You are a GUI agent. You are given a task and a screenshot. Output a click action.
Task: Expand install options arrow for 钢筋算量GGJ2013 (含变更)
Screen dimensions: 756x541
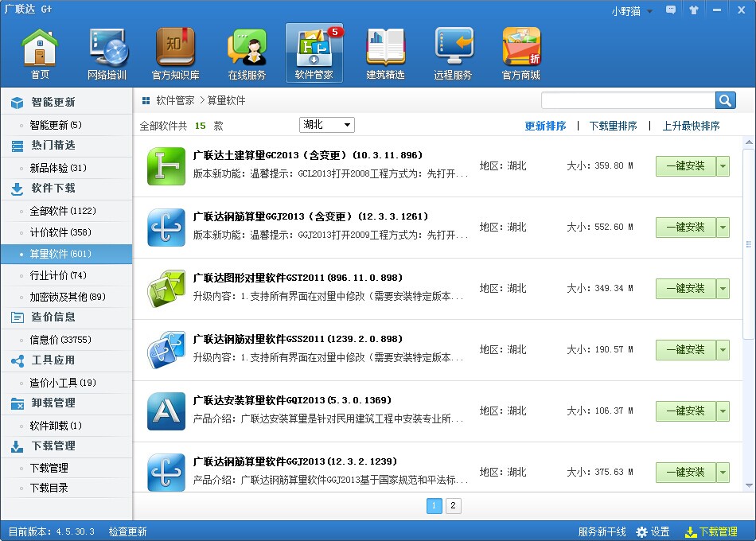(x=723, y=228)
